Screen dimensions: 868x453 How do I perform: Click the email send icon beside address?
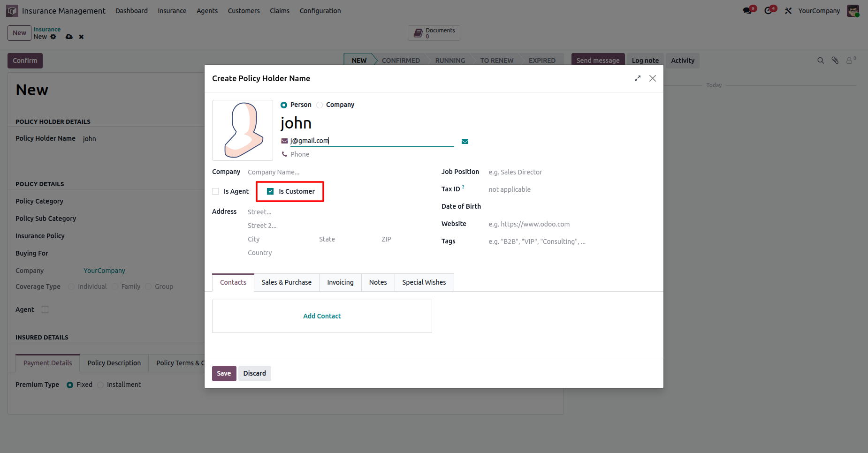click(464, 141)
